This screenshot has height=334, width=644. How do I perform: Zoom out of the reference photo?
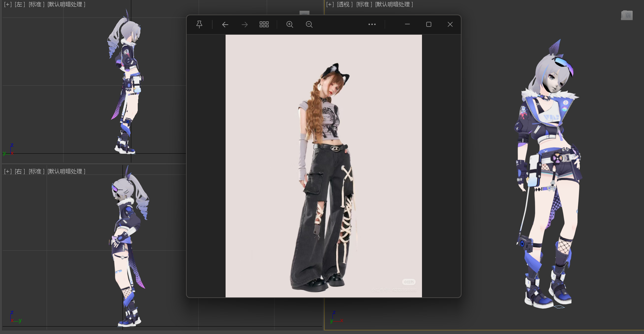pos(309,24)
